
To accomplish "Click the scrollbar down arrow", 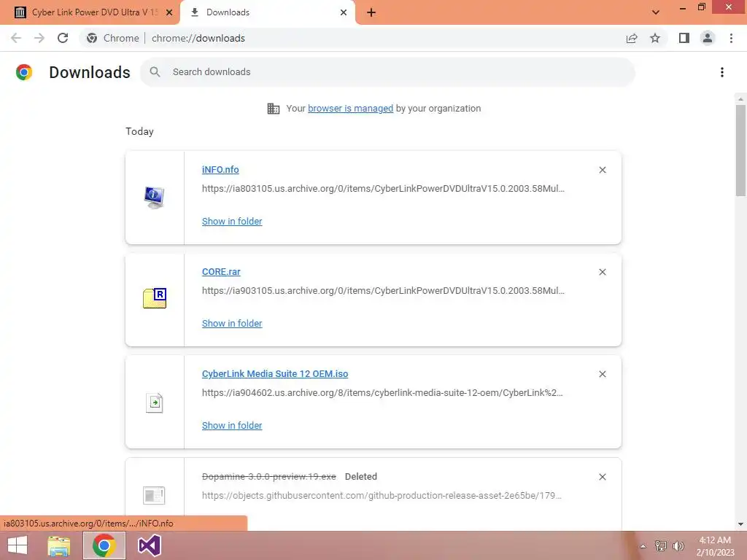I will (740, 524).
